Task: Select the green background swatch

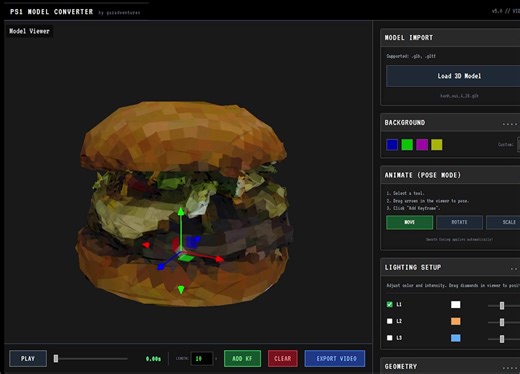Action: click(407, 145)
